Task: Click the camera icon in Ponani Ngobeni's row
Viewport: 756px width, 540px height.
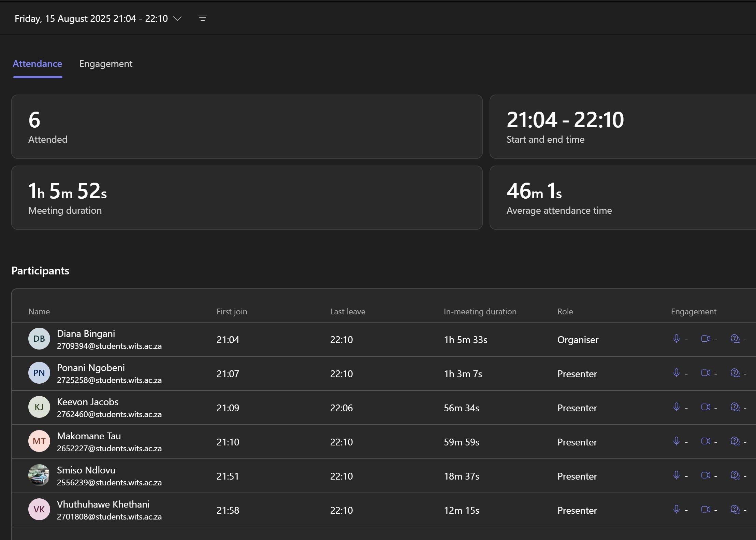Action: click(x=706, y=373)
